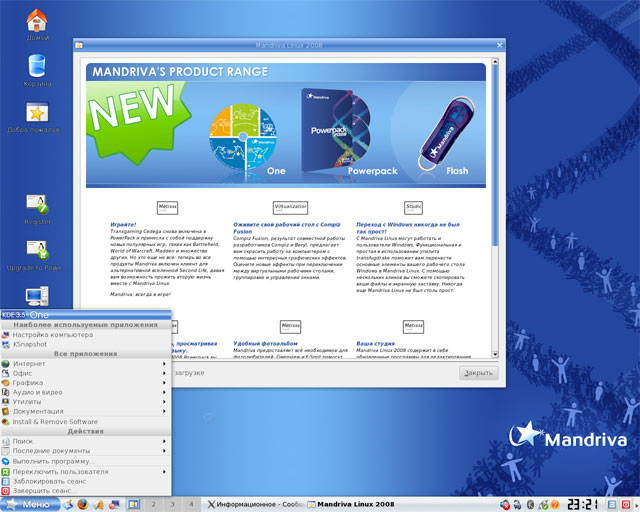The width and height of the screenshot is (640, 512).
Task: Switch to virtual desktop 4
Action: [191, 505]
